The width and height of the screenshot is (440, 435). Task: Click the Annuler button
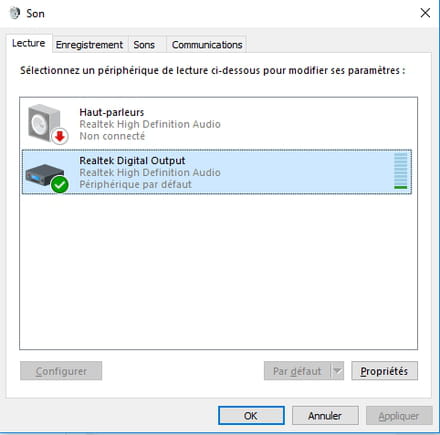325,415
